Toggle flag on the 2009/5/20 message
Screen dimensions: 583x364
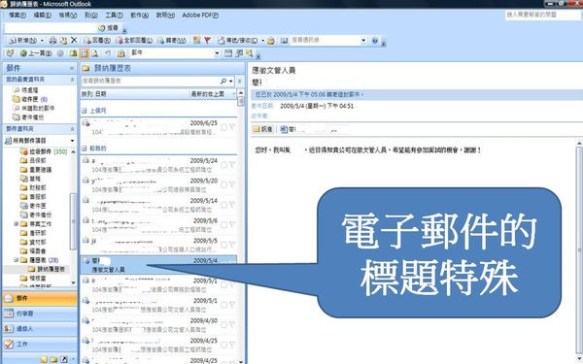(232, 185)
